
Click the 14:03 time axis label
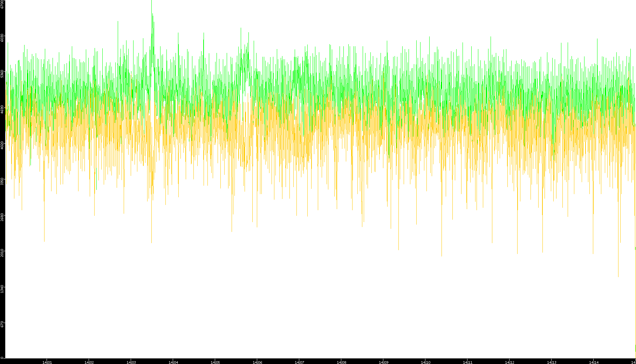[x=131, y=362]
